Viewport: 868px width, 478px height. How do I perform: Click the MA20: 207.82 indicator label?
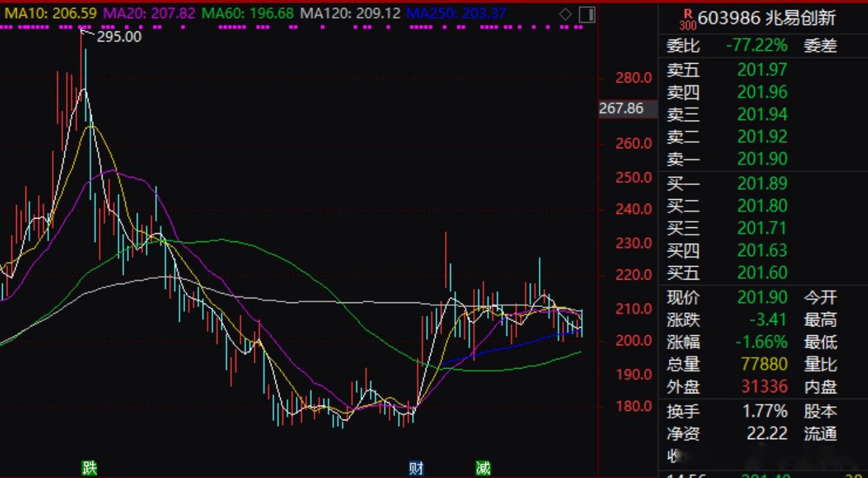(149, 13)
